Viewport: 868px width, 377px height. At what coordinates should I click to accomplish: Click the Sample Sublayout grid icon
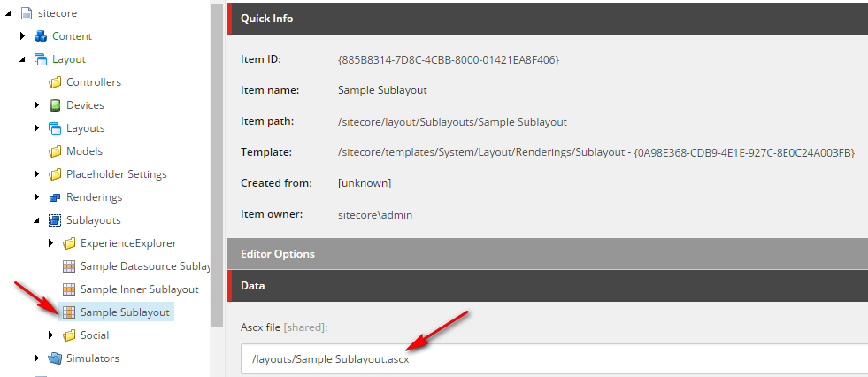[69, 312]
